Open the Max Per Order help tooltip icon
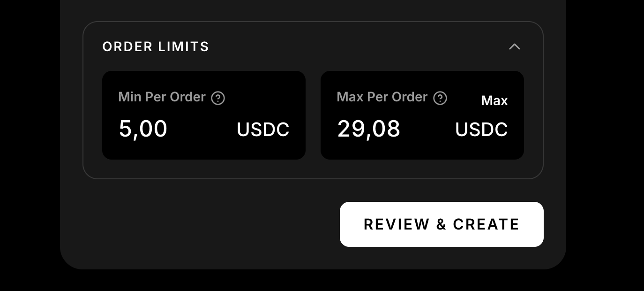The image size is (644, 291). (x=440, y=98)
